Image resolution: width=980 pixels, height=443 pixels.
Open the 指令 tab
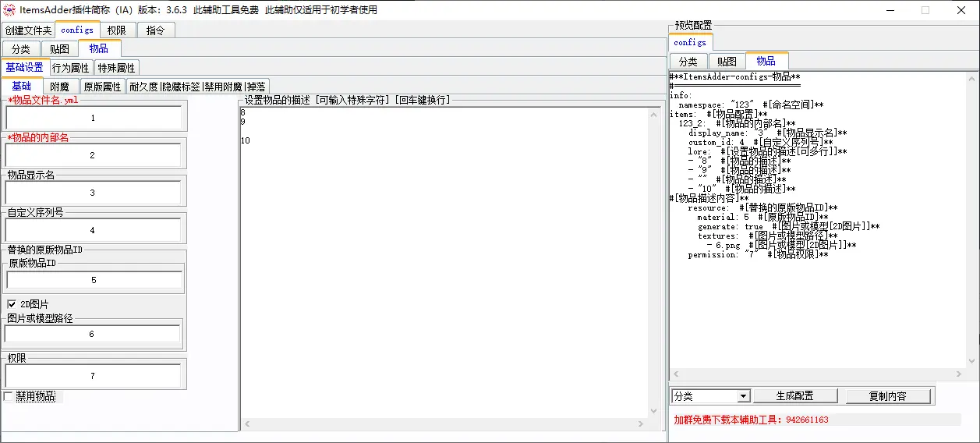point(156,30)
